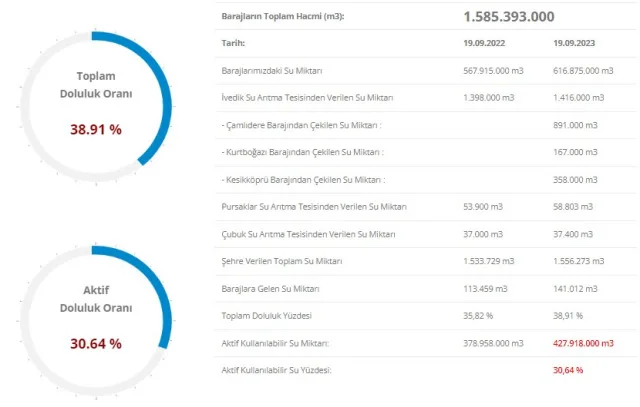Select the 30.64 % active fill value
This screenshot has height=407, width=640.
96,344
